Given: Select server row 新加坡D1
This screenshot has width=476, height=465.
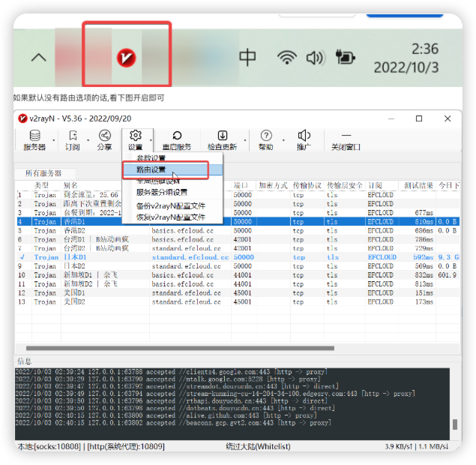Looking at the screenshot, I should [238, 274].
